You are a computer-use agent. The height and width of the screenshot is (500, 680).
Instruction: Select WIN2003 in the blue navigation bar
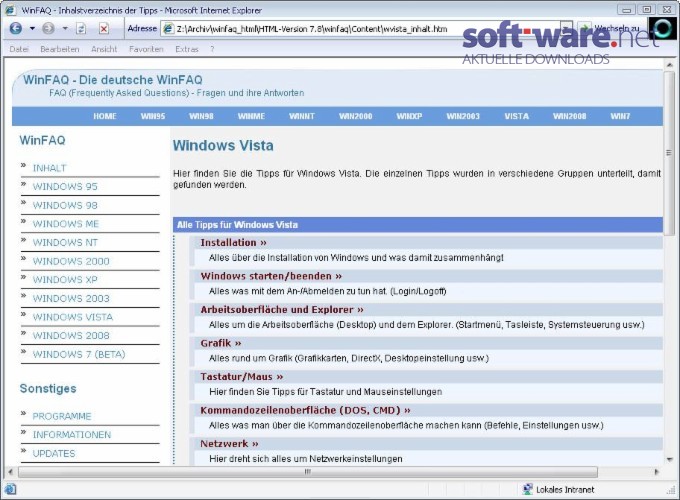coord(463,116)
